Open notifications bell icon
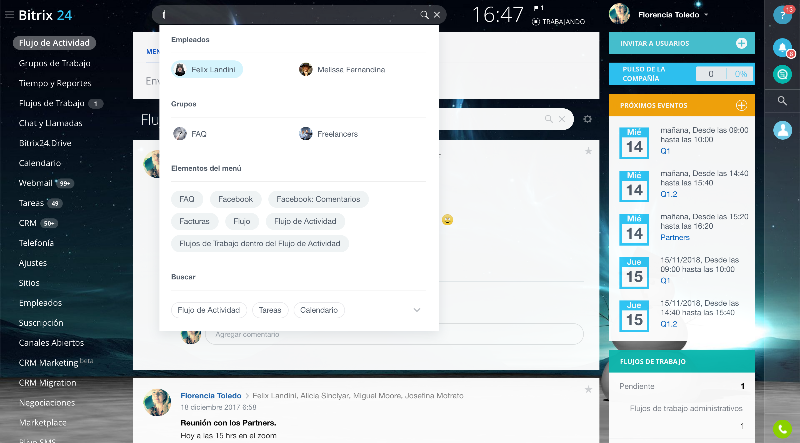Viewport: 800px width, 443px height. (x=782, y=47)
